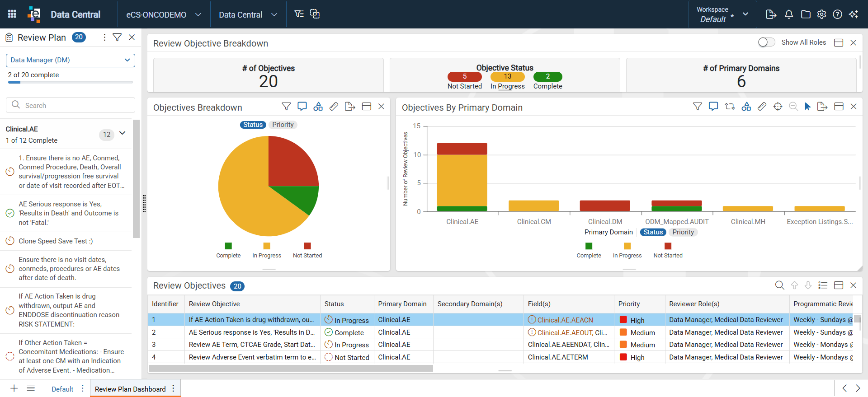
Task: Filter Objectives By Primary Domain chart
Action: 698,107
